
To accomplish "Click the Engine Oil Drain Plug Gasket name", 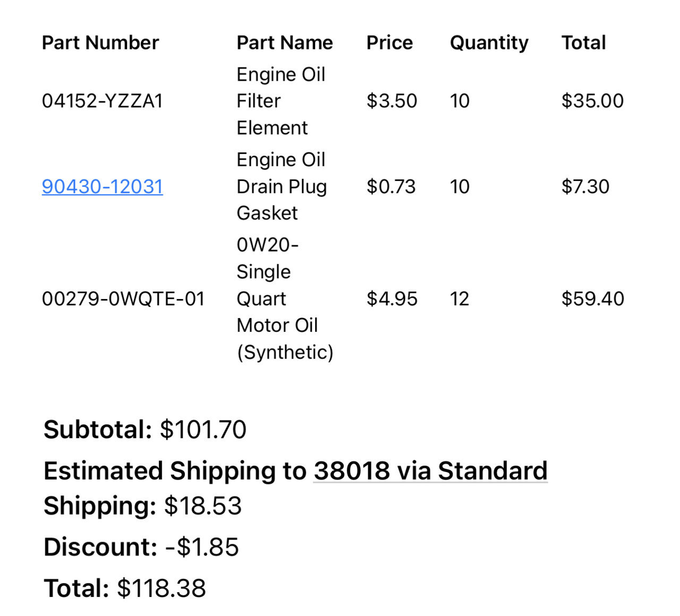I will 282,186.
